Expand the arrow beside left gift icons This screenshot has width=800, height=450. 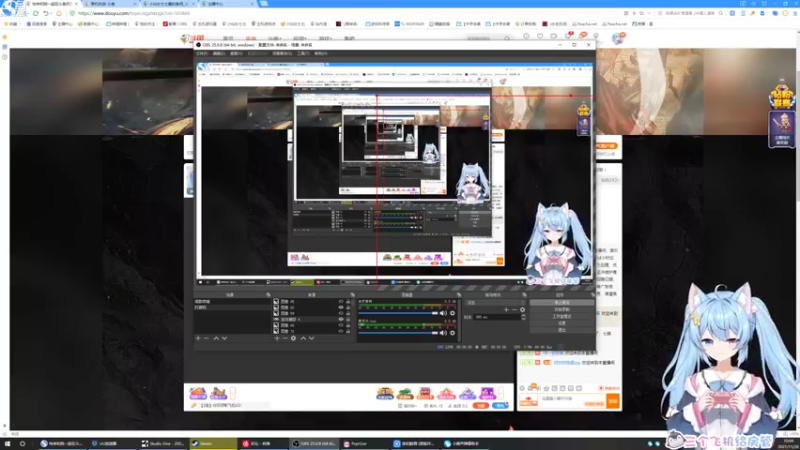[233, 393]
